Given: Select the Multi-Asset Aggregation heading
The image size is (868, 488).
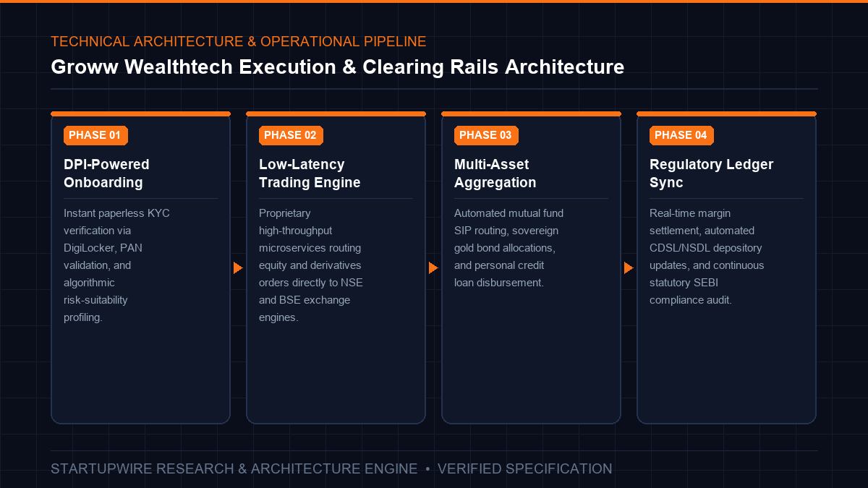Looking at the screenshot, I should pyautogui.click(x=495, y=174).
